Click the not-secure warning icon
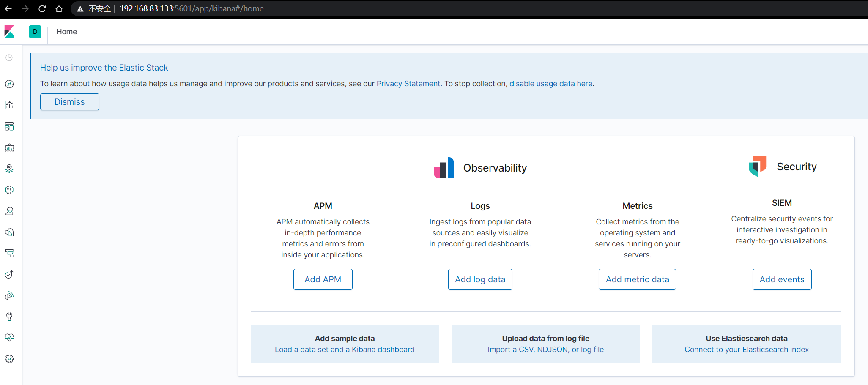 80,9
